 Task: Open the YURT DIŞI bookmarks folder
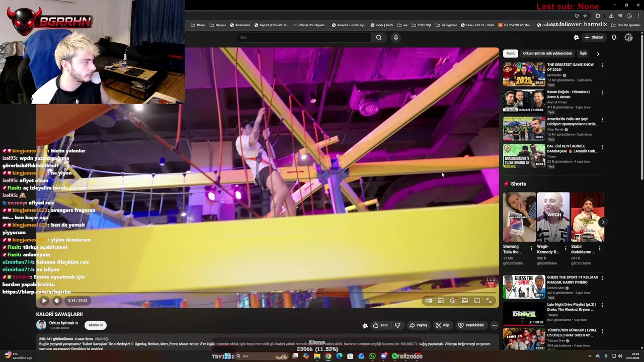pyautogui.click(x=421, y=25)
